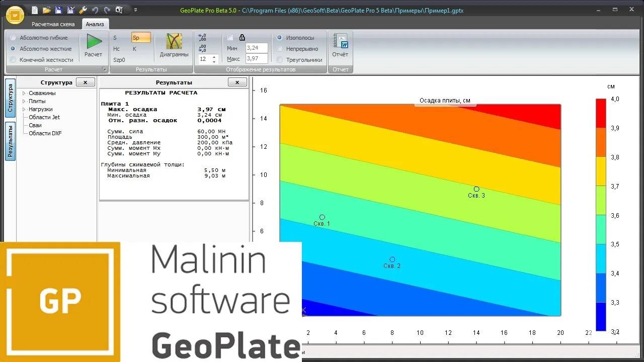Image resolution: width=644 pixels, height=362 pixels.
Task: Click the Макс. осадка result line
Action: click(x=167, y=109)
